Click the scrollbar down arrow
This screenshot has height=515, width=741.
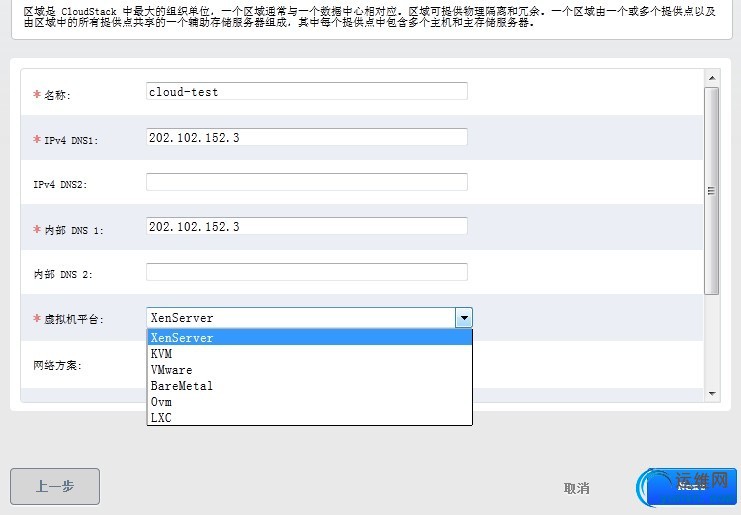[x=712, y=394]
